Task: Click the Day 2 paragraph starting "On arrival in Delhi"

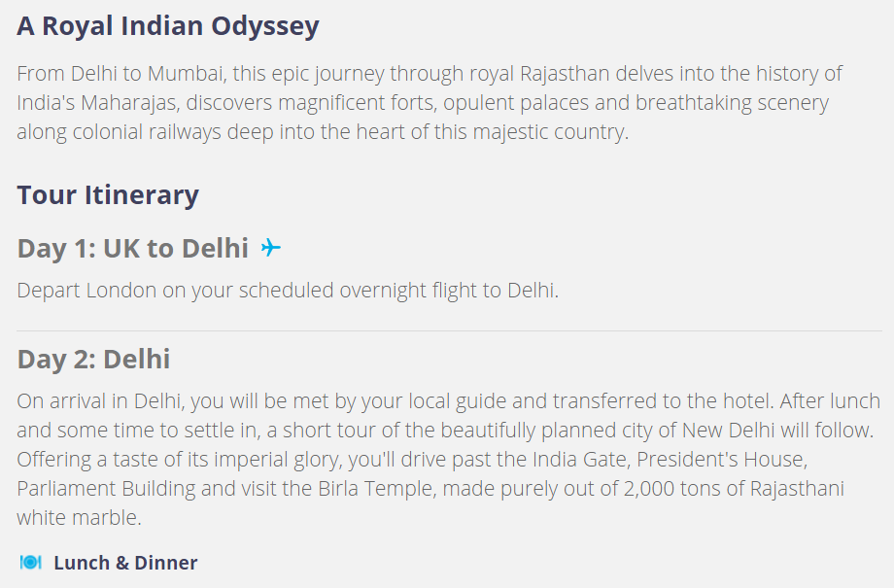Action: [449, 459]
